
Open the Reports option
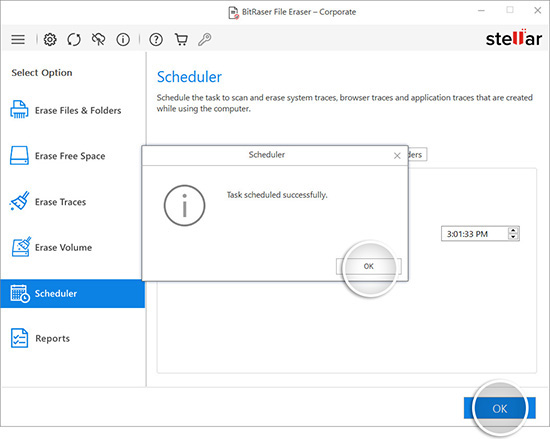click(73, 338)
